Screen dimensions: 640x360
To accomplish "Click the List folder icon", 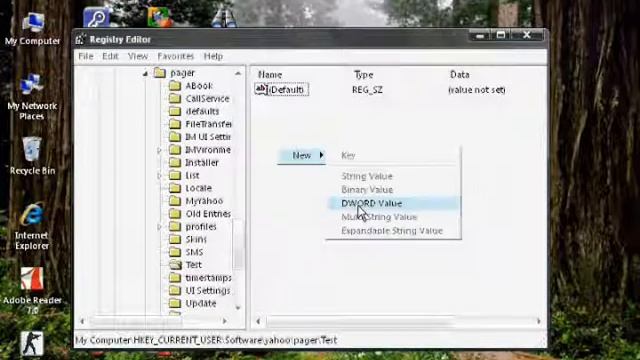I will tap(175, 176).
